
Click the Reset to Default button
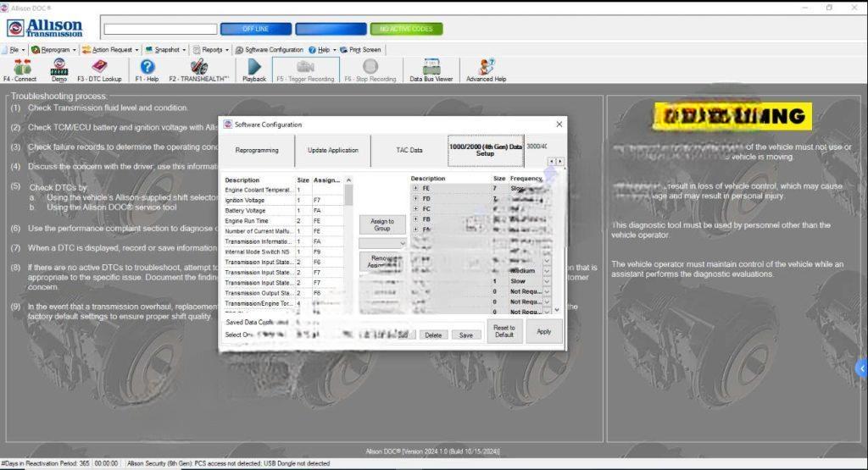504,331
